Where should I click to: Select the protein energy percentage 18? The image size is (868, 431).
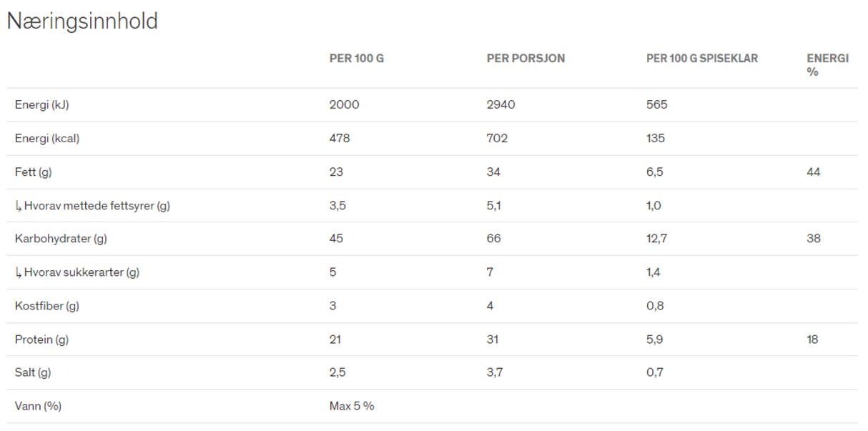tap(813, 340)
